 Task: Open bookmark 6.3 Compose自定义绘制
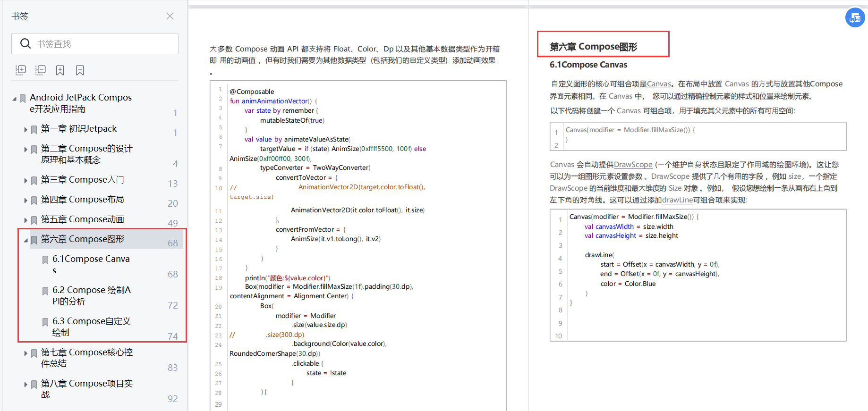tap(92, 327)
